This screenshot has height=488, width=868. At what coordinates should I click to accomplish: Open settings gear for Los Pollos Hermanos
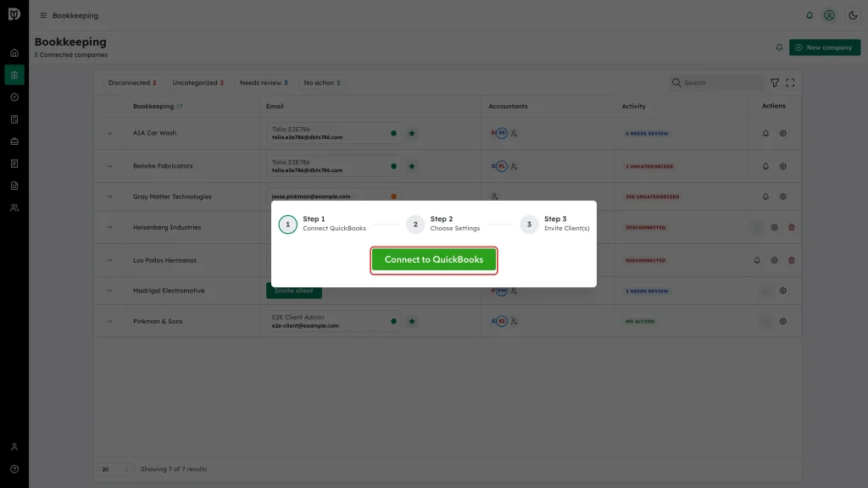774,260
